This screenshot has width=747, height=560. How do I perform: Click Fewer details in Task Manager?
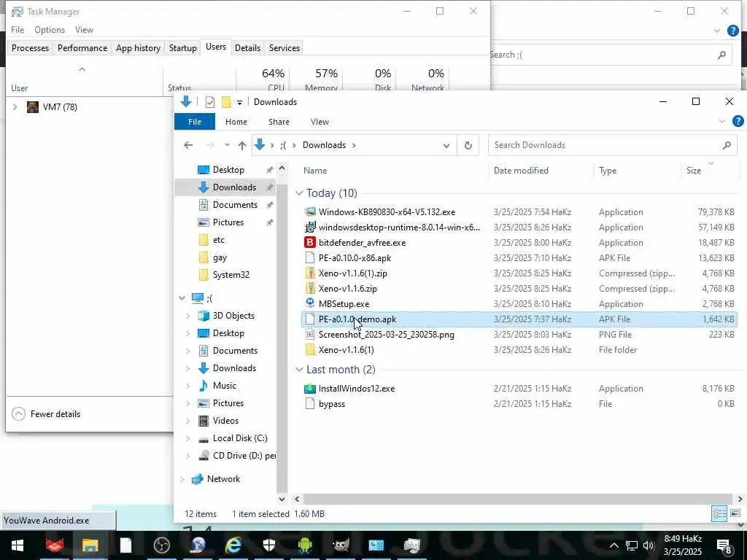point(46,414)
